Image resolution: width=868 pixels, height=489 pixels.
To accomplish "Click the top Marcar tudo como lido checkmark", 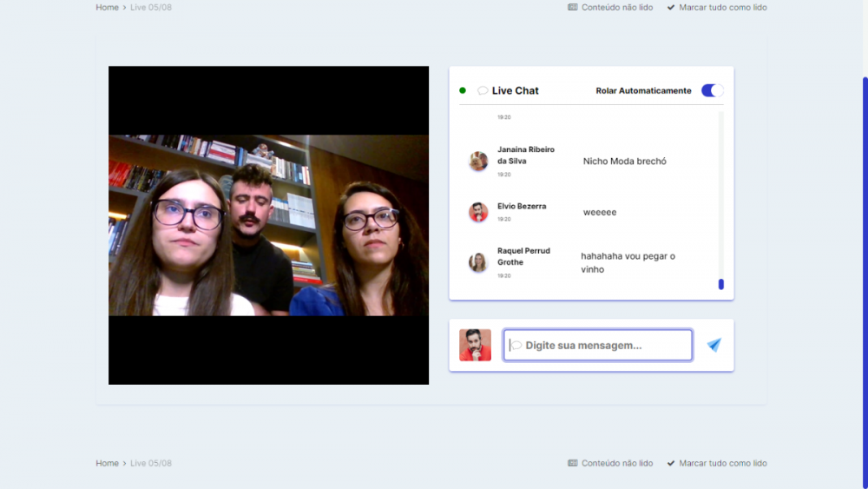I will click(671, 7).
